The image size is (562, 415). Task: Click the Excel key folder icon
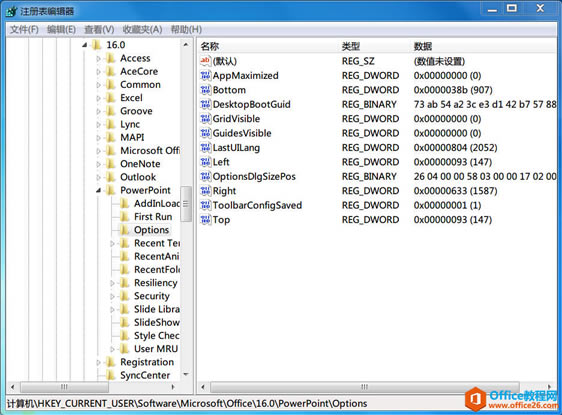coord(111,98)
